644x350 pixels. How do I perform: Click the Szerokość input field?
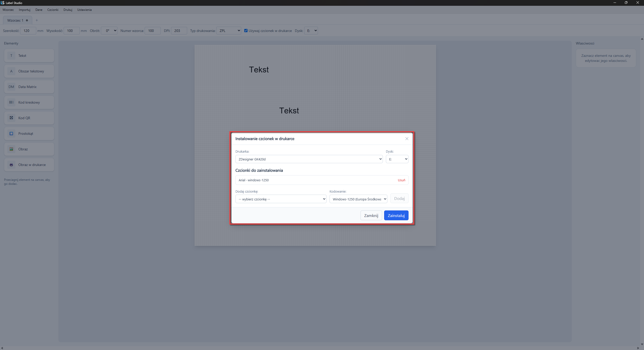point(28,31)
